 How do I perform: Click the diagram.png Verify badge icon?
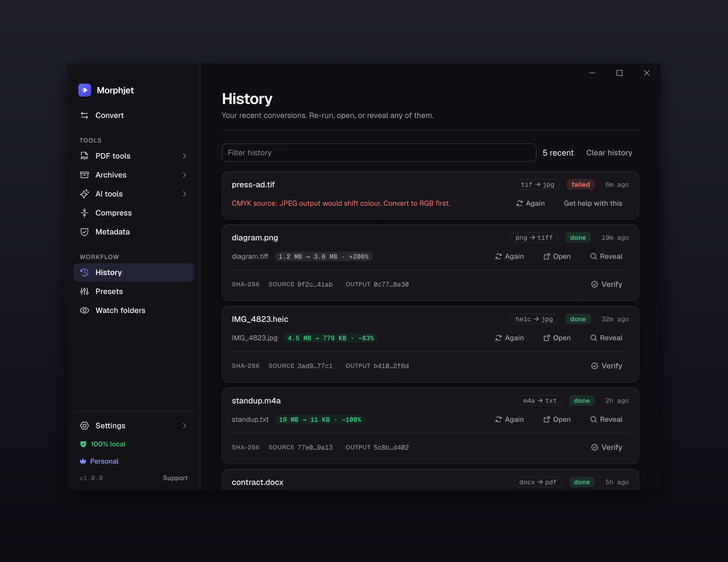(594, 284)
